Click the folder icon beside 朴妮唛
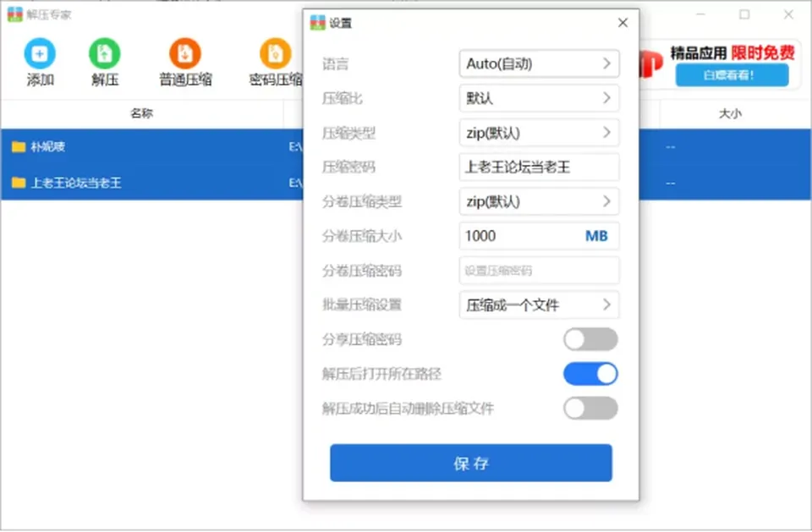Screen dimensions: 812x532 click(19, 146)
